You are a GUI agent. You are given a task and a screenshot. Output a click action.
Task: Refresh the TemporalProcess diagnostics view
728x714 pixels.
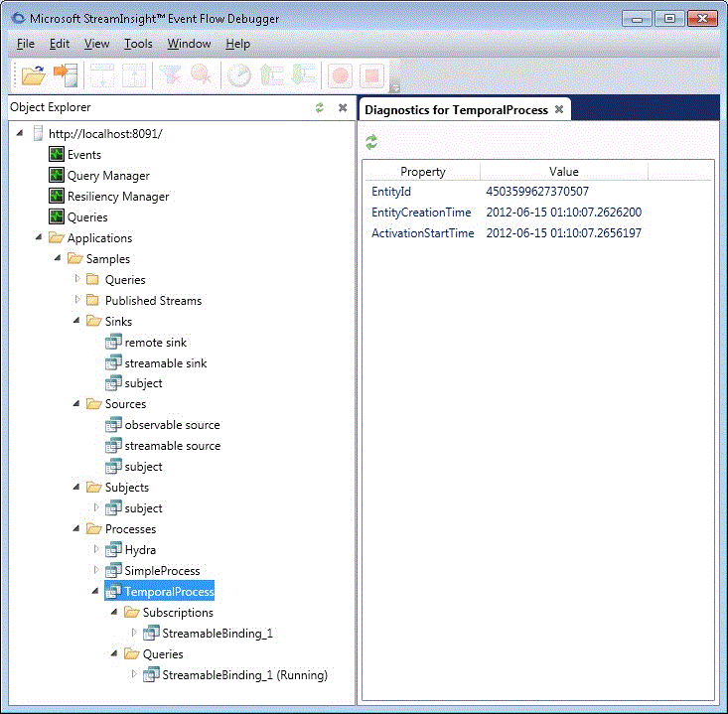click(371, 142)
